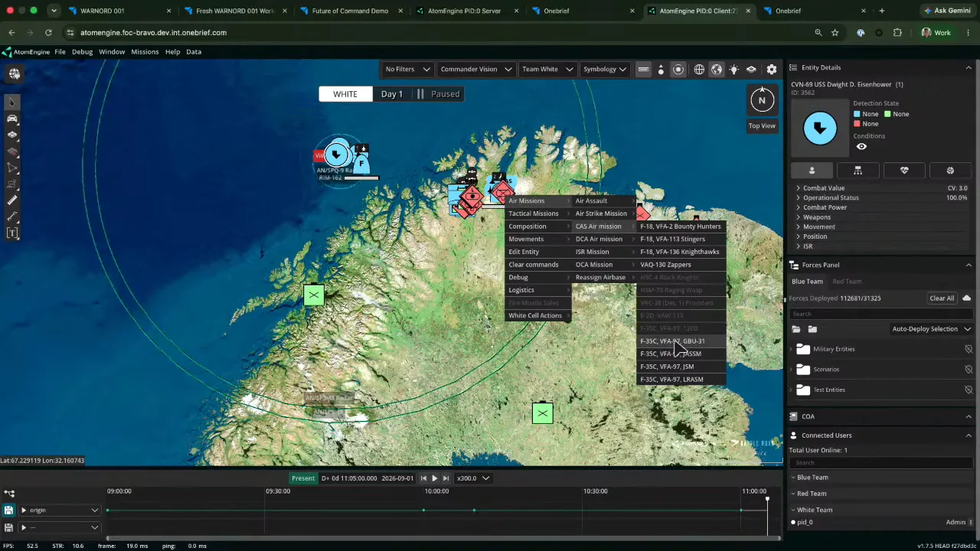Click the open folder icon in Forces Panel
Viewport: 980px width, 551px height.
click(x=796, y=329)
